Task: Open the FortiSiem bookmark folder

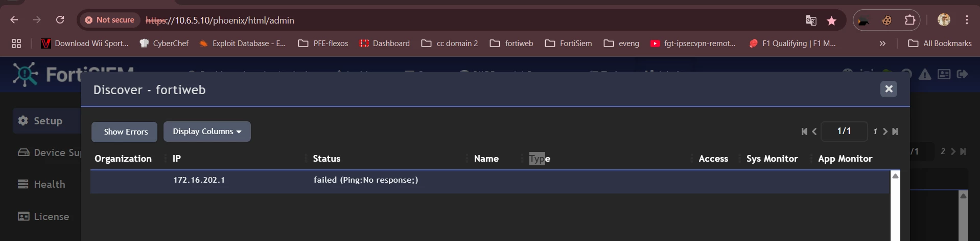Action: (x=568, y=43)
